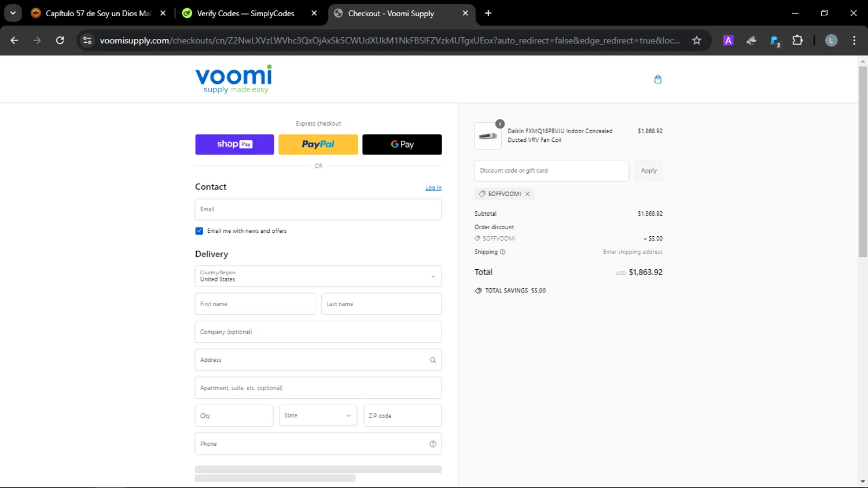Click the scrollbar down arrow
The height and width of the screenshot is (488, 868).
tap(863, 482)
